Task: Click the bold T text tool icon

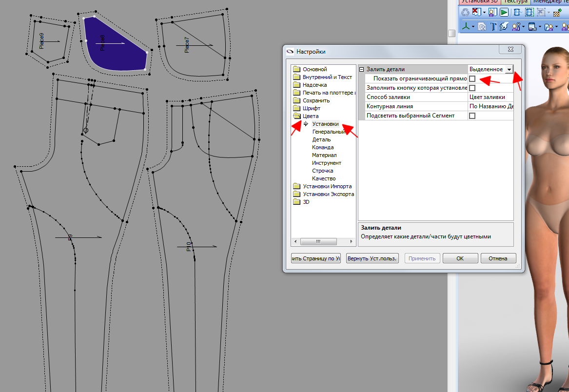Action: [x=493, y=27]
